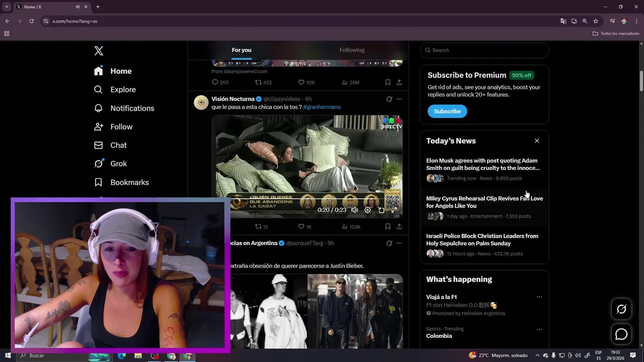Screen dimensions: 644x362
Task: Open Bookmarks in the sidebar
Action: pyautogui.click(x=121, y=183)
